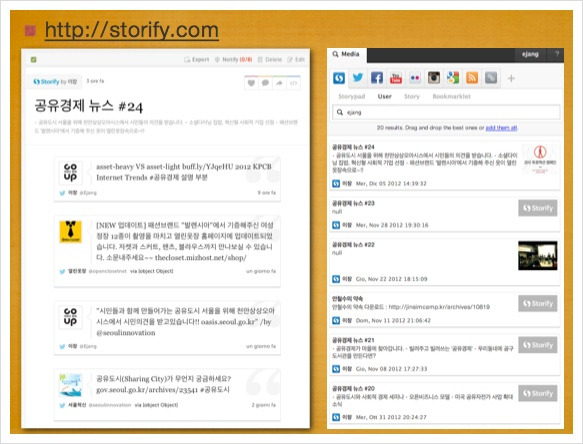Click Export in the story toolbar
This screenshot has height=444, width=583.
[197, 59]
